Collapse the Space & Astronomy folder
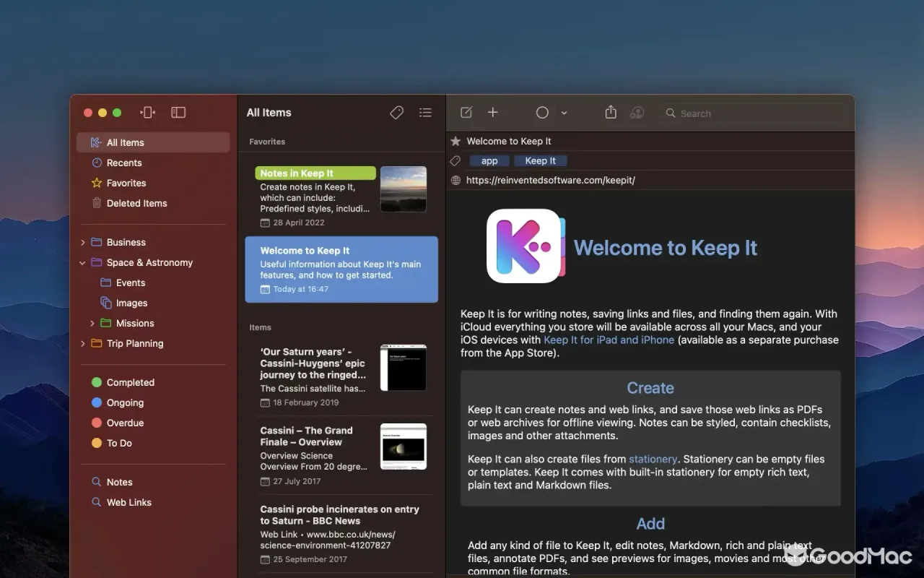 82,262
